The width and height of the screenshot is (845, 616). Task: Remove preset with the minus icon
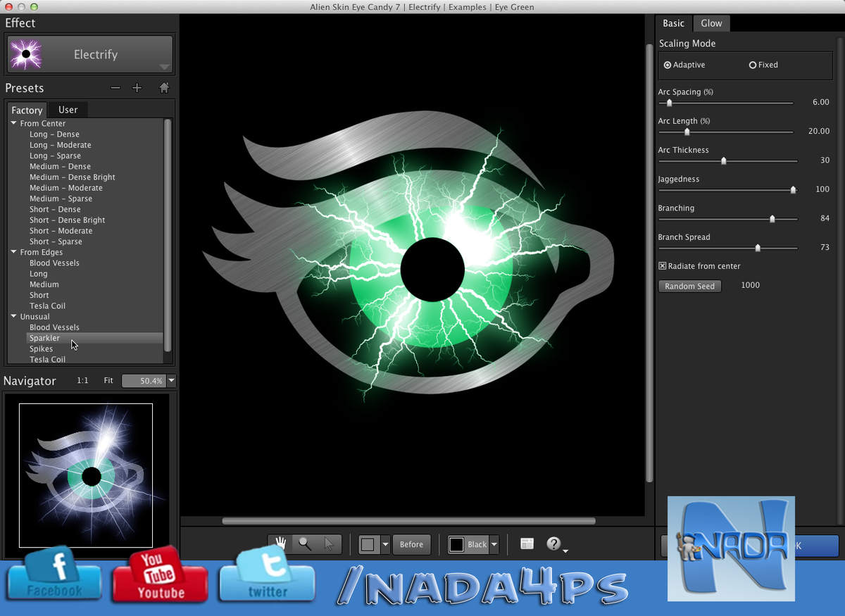[x=115, y=88]
